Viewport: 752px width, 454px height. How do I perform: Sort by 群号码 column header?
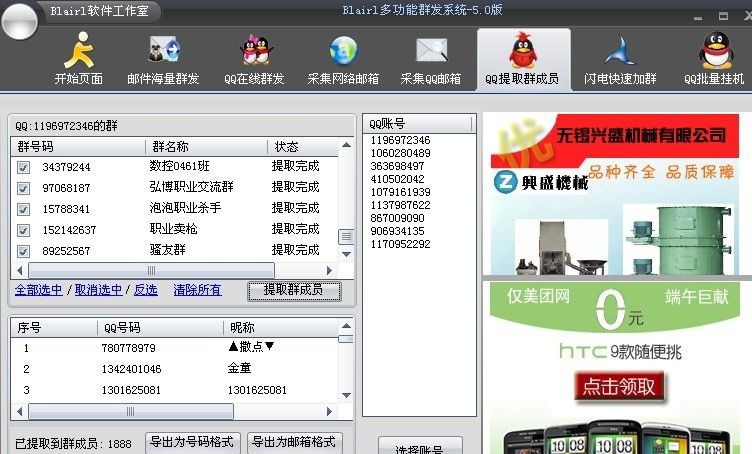coord(78,147)
